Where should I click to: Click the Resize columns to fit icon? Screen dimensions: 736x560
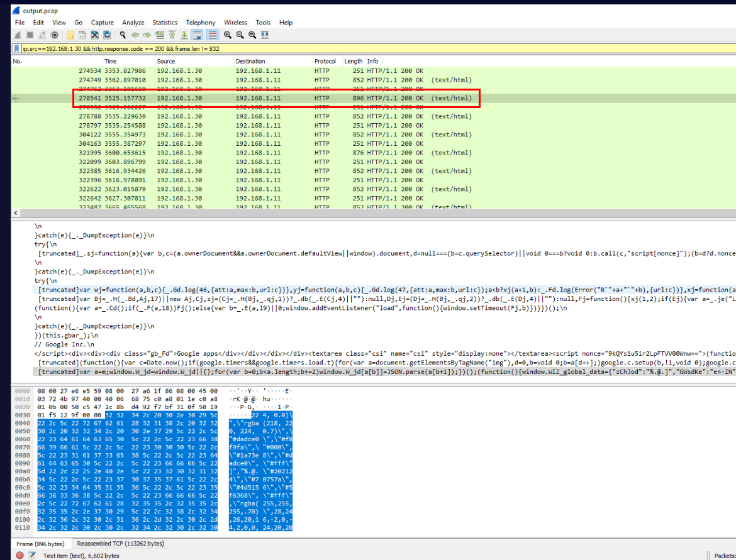pos(265,35)
